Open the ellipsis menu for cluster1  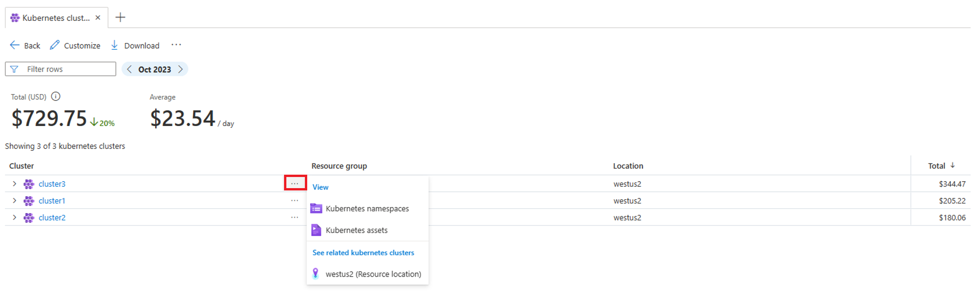point(295,201)
